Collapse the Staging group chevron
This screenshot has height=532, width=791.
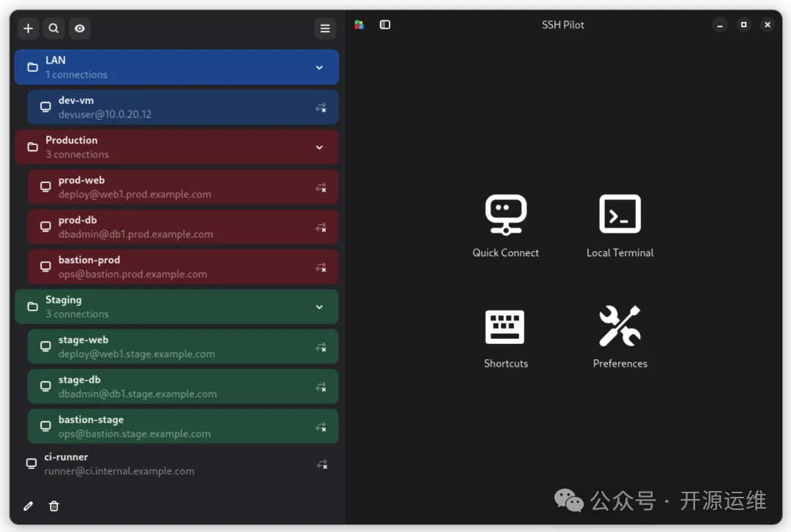(319, 307)
